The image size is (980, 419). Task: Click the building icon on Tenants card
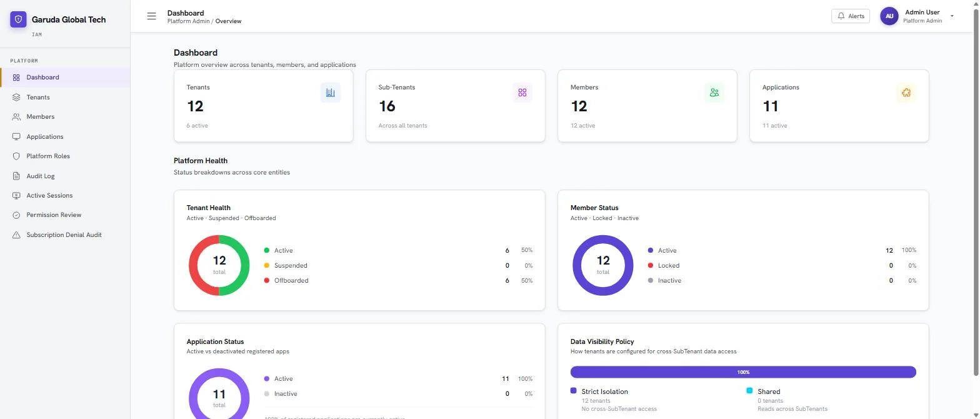pyautogui.click(x=331, y=93)
